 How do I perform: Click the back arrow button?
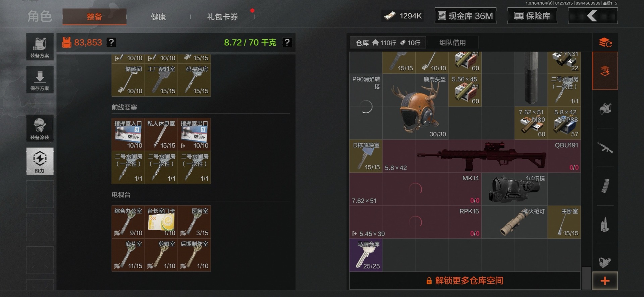click(x=593, y=16)
